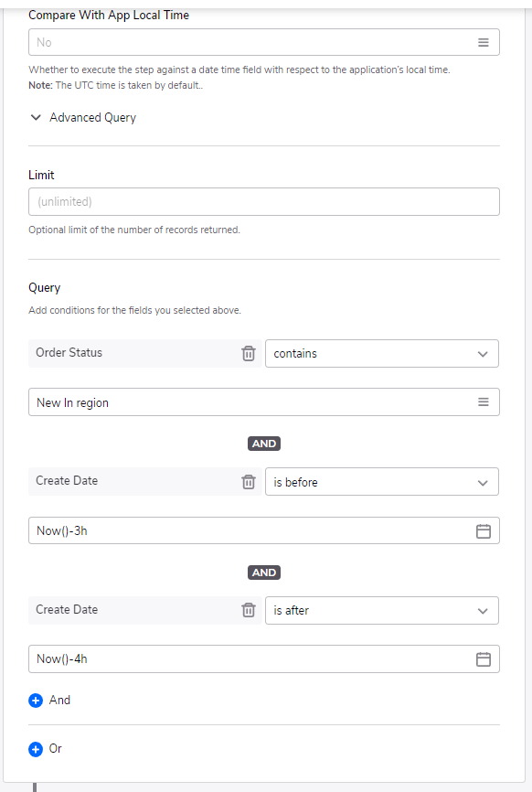
Task: Click the plus icon beside And
Action: tap(36, 701)
